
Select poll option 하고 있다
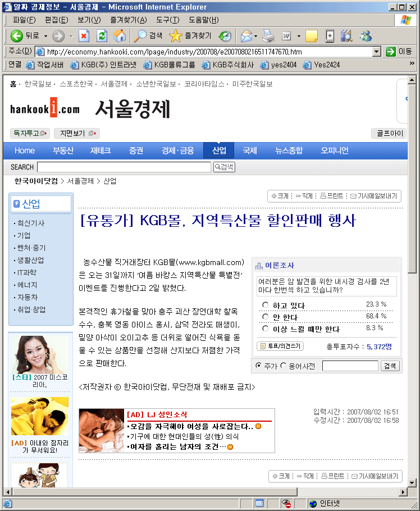[265, 305]
